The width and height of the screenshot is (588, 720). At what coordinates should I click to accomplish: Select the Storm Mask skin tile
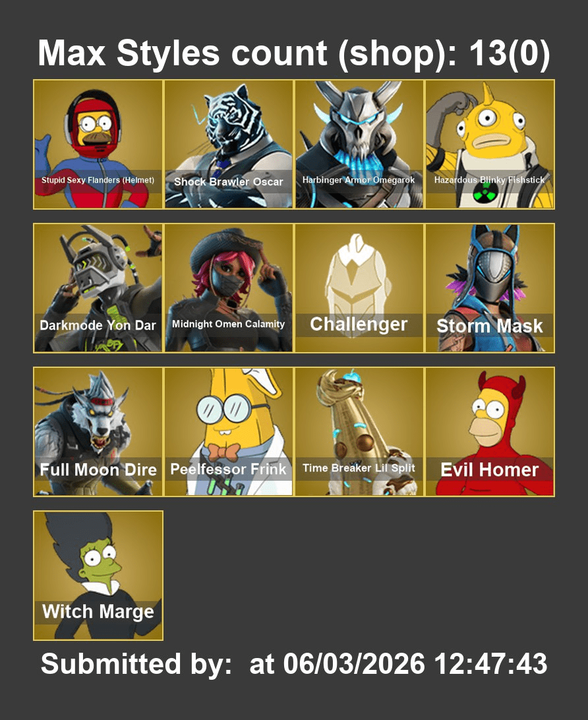pos(490,288)
